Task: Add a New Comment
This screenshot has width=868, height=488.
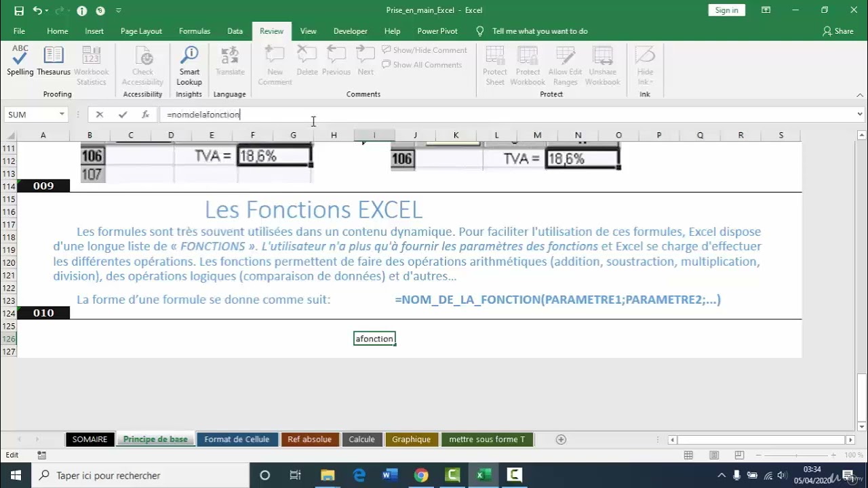Action: [275, 66]
